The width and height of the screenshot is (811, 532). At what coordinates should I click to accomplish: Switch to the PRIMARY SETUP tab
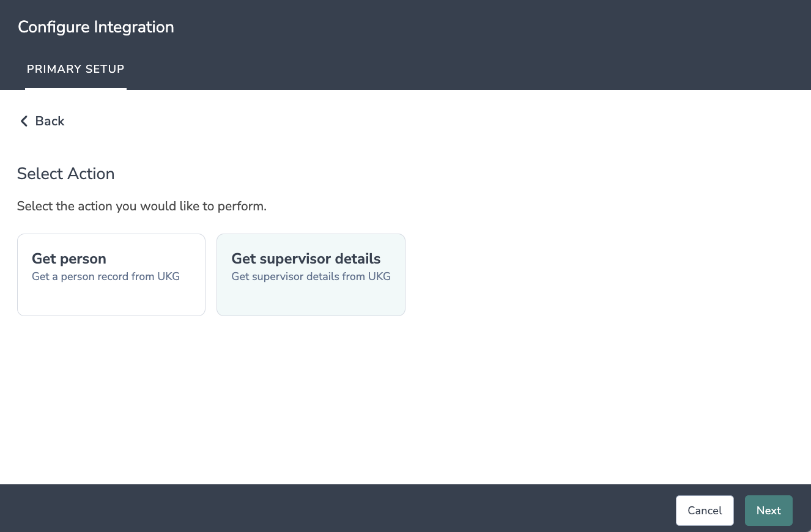click(76, 69)
